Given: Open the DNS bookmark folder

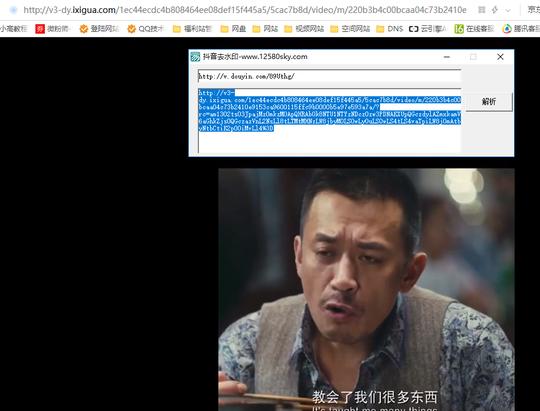Looking at the screenshot, I should pyautogui.click(x=390, y=29).
